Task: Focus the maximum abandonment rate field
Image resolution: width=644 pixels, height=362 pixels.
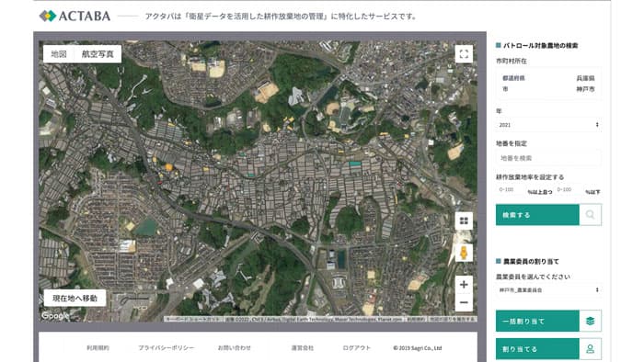Action: [x=569, y=190]
